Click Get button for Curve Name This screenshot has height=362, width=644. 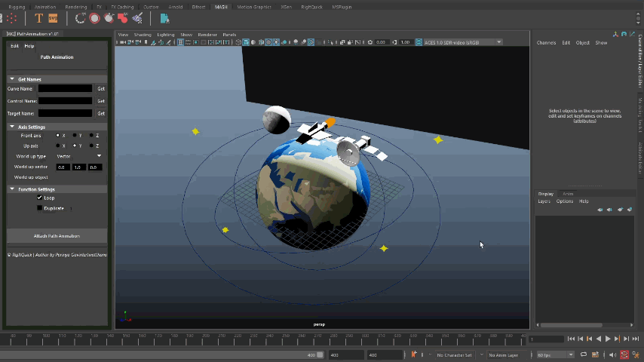click(101, 88)
